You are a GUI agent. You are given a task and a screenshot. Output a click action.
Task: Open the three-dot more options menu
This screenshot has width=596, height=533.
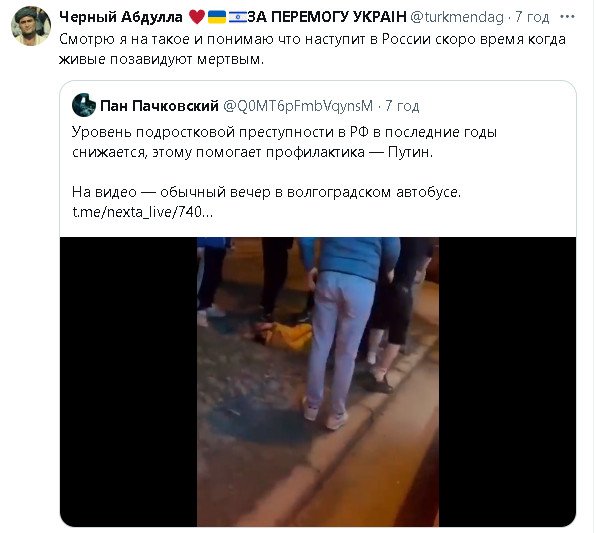coord(567,17)
